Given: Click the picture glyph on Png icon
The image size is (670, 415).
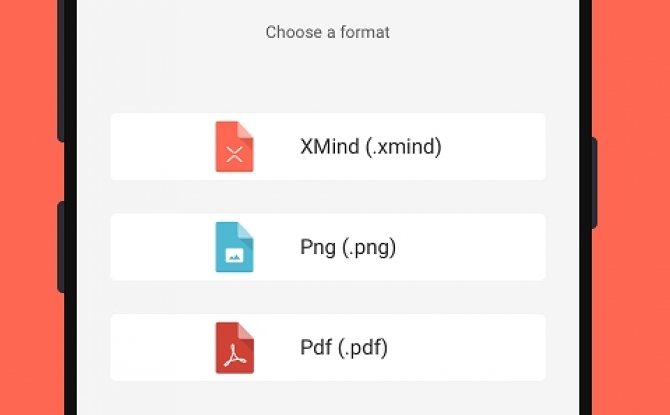Looking at the screenshot, I should 234,256.
